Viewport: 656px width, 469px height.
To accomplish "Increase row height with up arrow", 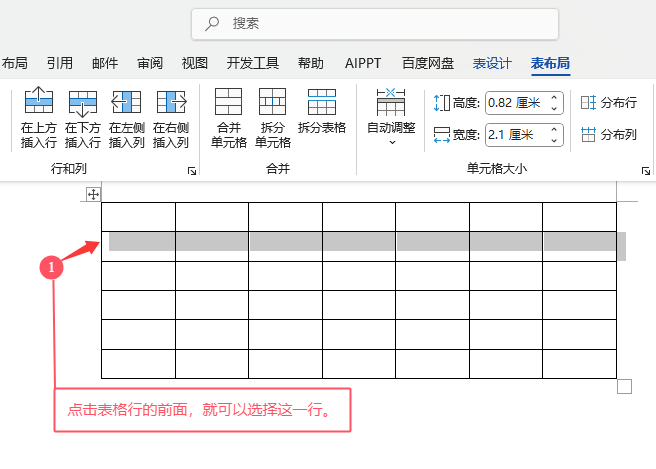I will (x=554, y=97).
